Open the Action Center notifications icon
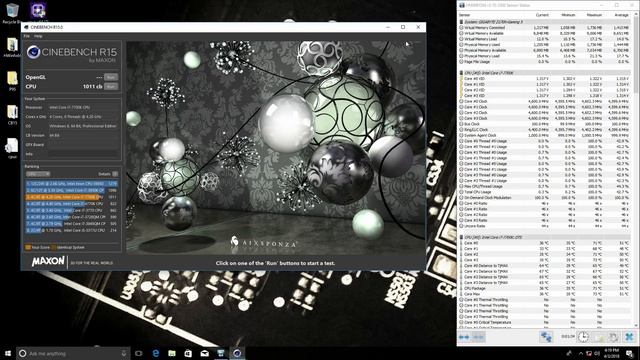The height and width of the screenshot is (360, 640). click(x=629, y=353)
